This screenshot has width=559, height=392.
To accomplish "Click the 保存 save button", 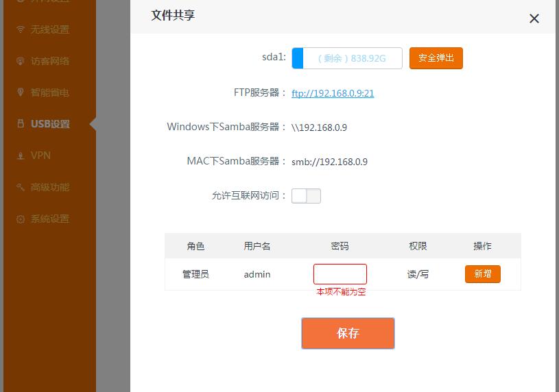I will (x=348, y=333).
